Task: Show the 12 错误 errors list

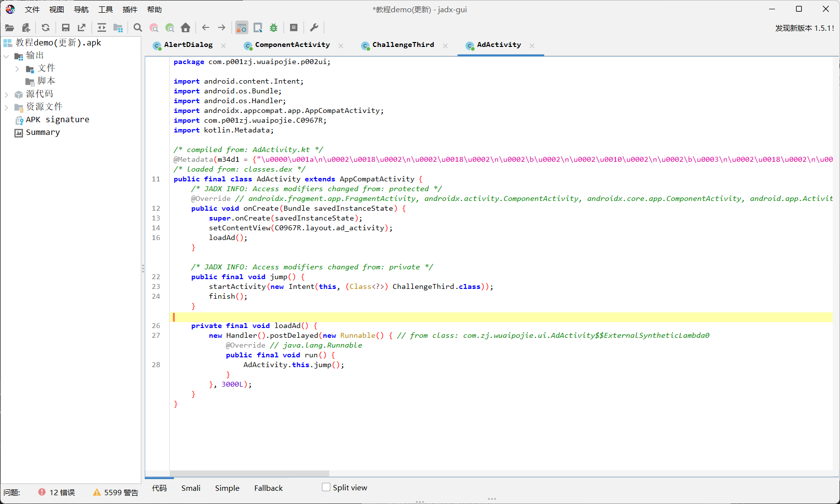Action: tap(57, 492)
